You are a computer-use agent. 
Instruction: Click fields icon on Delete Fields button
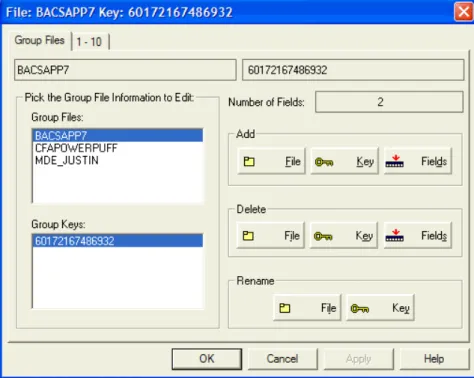click(x=395, y=235)
